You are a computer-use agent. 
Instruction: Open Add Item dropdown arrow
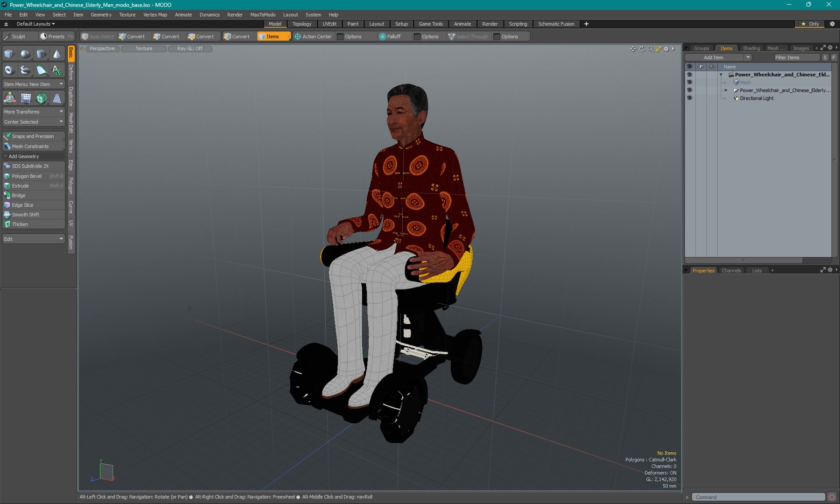coord(748,57)
